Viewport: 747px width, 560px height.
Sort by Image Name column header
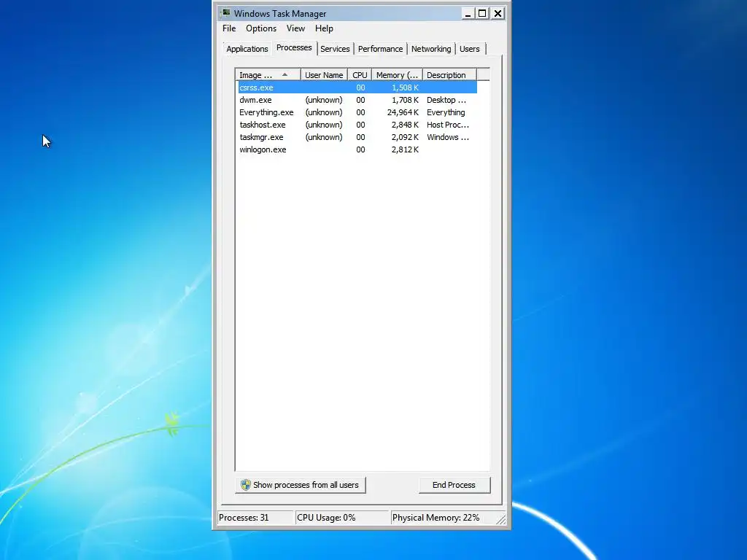click(268, 75)
